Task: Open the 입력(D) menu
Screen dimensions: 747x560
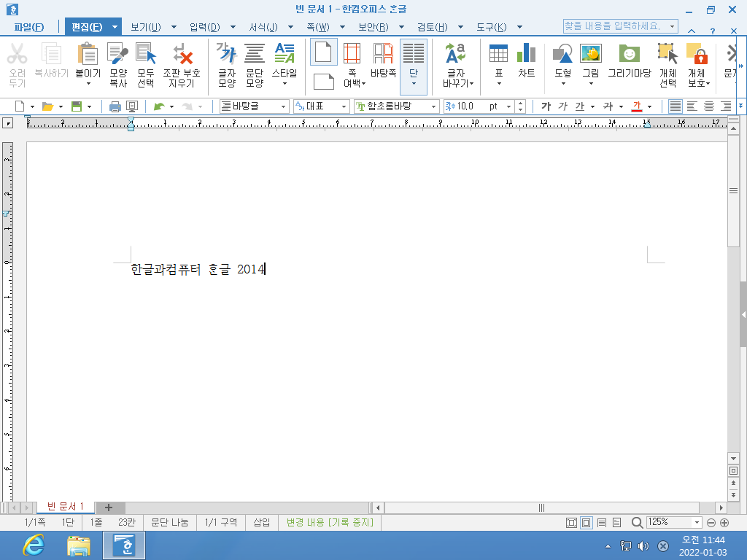Action: click(x=205, y=27)
